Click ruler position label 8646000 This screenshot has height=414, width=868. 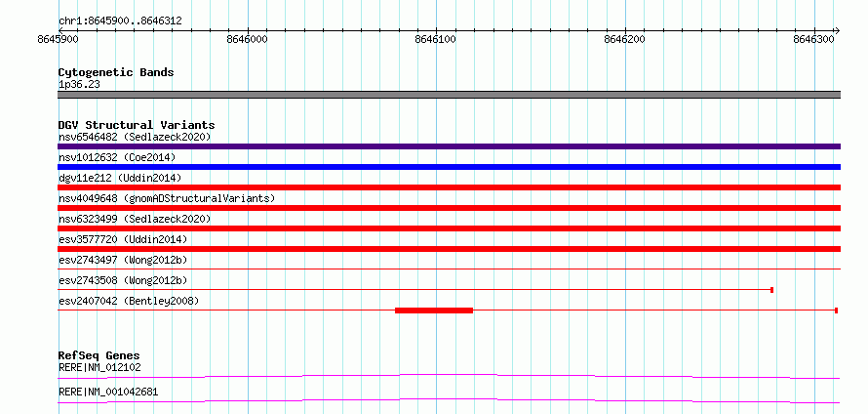(248, 40)
